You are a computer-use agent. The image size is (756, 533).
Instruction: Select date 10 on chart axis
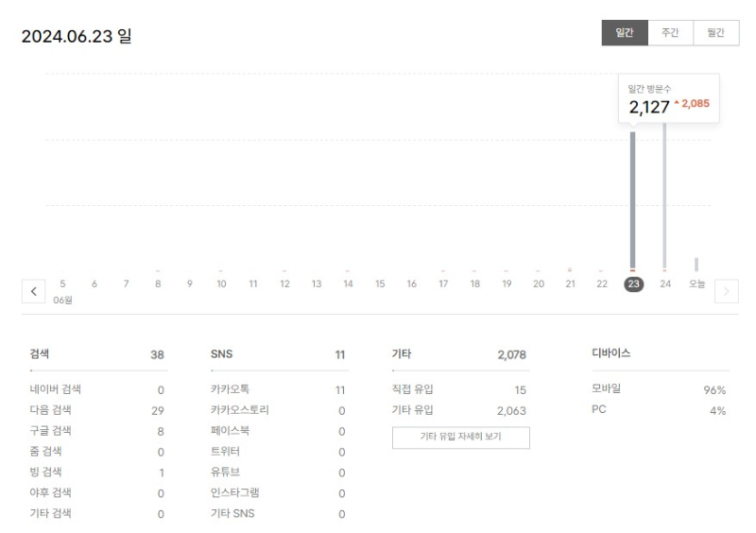click(x=221, y=284)
